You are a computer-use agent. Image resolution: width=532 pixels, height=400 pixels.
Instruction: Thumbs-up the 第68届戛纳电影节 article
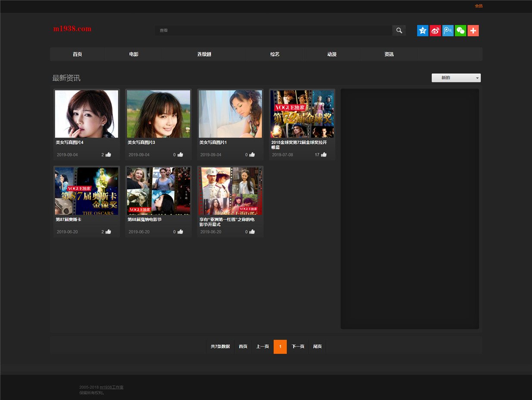click(x=180, y=232)
